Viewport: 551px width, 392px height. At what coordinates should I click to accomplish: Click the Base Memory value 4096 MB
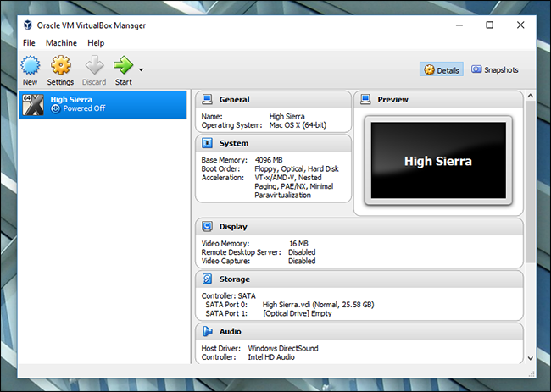[x=269, y=160]
